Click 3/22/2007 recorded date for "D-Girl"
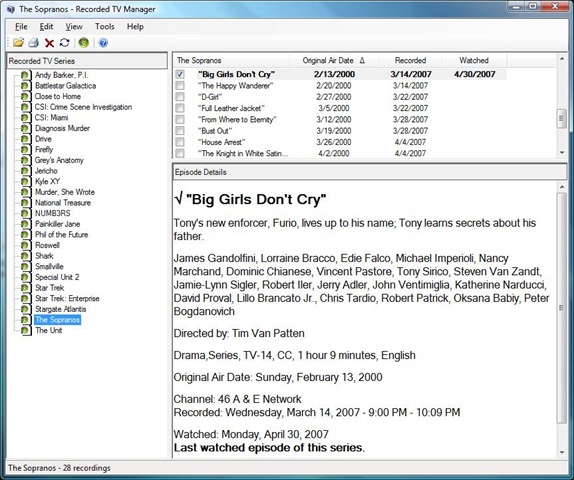The width and height of the screenshot is (574, 480). coord(410,97)
